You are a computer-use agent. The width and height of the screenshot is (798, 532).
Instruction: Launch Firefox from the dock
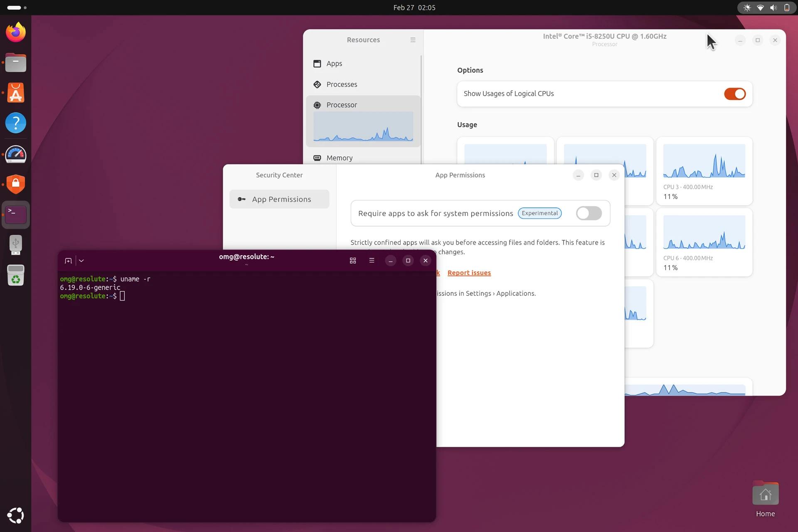(15, 32)
